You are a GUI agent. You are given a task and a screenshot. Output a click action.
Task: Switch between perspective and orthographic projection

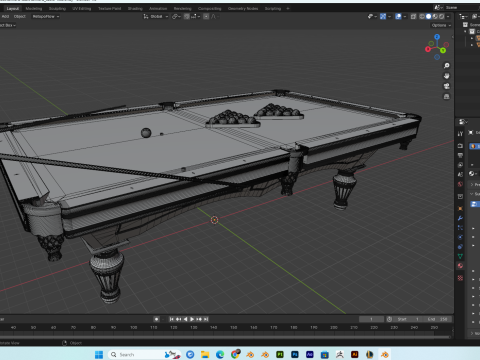[x=447, y=97]
